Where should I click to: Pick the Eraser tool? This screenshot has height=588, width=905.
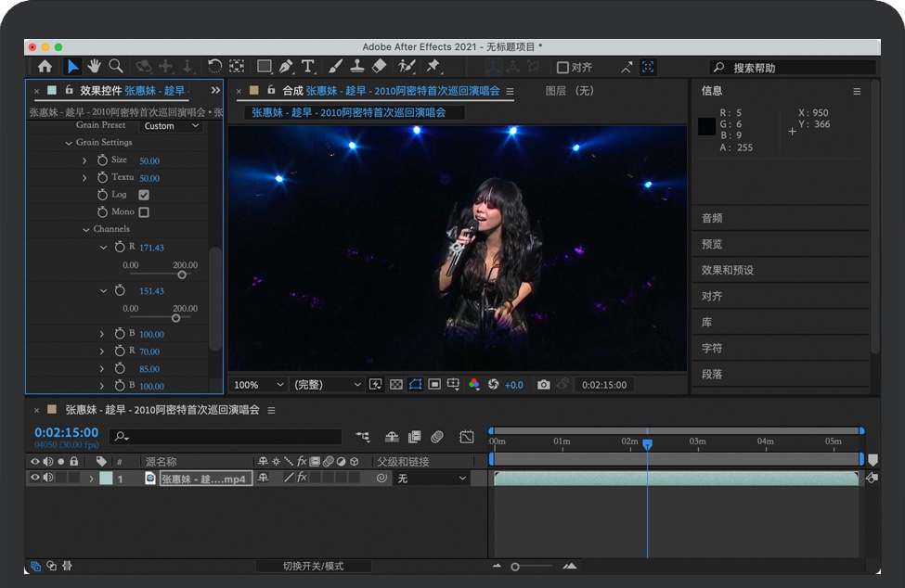[x=379, y=66]
